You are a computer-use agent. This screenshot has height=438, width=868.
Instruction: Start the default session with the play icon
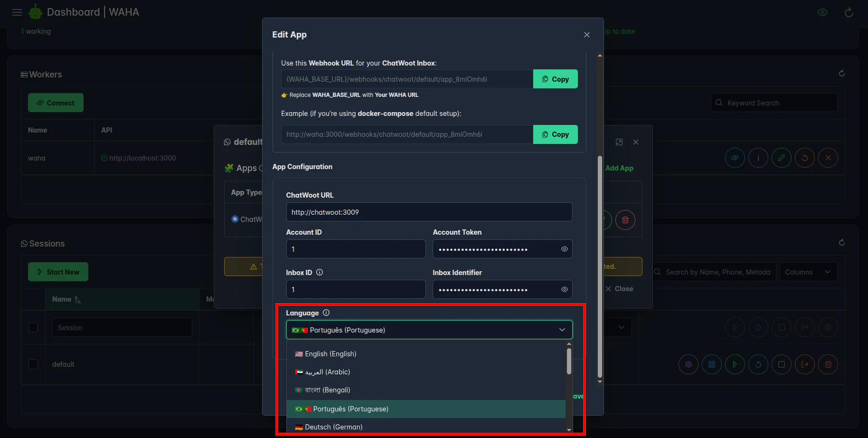click(735, 364)
